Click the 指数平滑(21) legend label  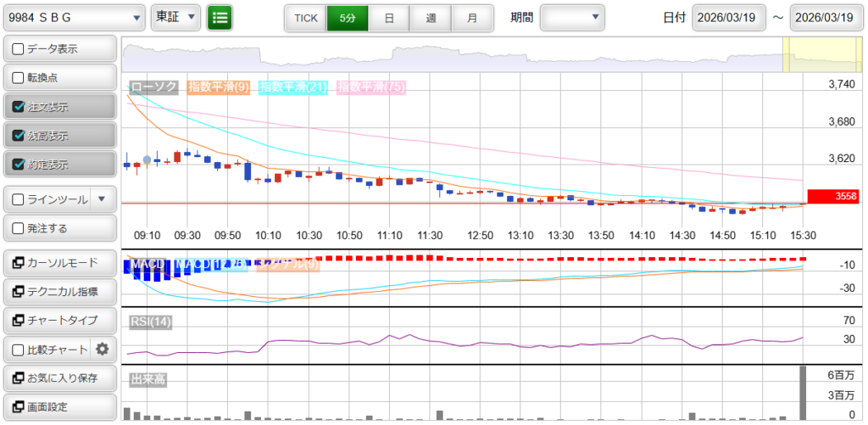tap(294, 87)
